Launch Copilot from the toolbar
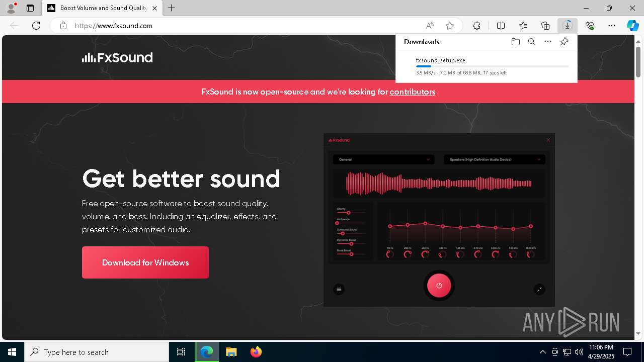 pyautogui.click(x=632, y=26)
